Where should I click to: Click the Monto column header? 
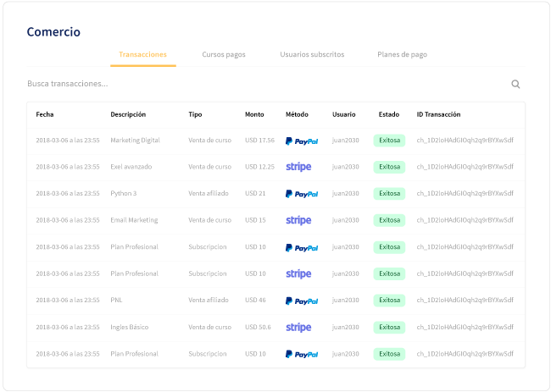254,114
